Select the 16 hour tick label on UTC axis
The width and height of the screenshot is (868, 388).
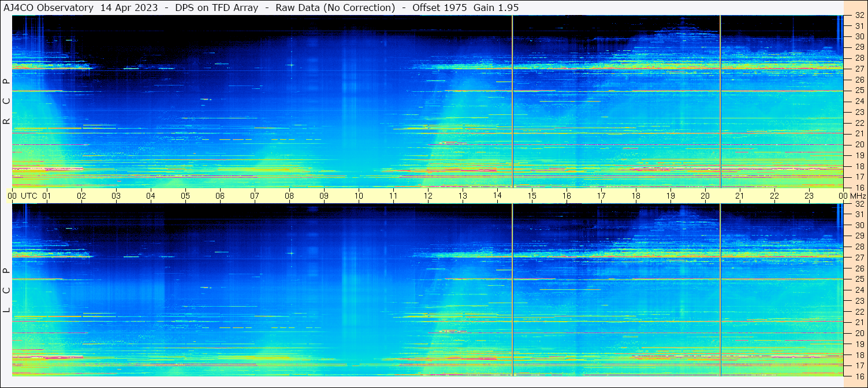567,196
